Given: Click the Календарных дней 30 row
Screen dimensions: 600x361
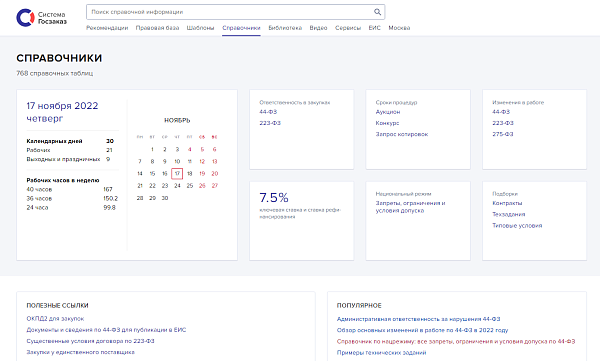Looking at the screenshot, I should (70, 141).
